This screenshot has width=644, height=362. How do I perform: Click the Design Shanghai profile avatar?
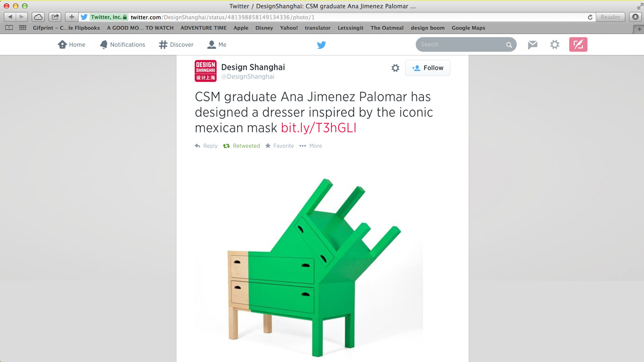(x=206, y=71)
